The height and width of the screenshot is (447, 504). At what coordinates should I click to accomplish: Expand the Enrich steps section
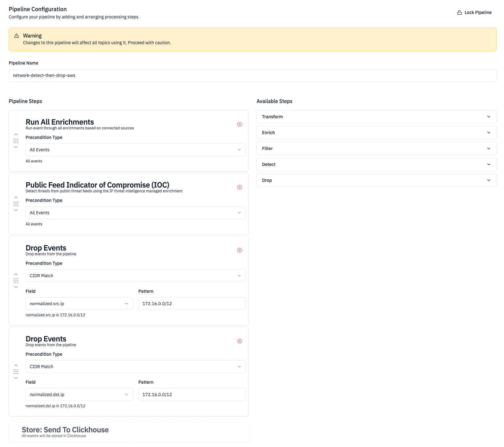[376, 133]
